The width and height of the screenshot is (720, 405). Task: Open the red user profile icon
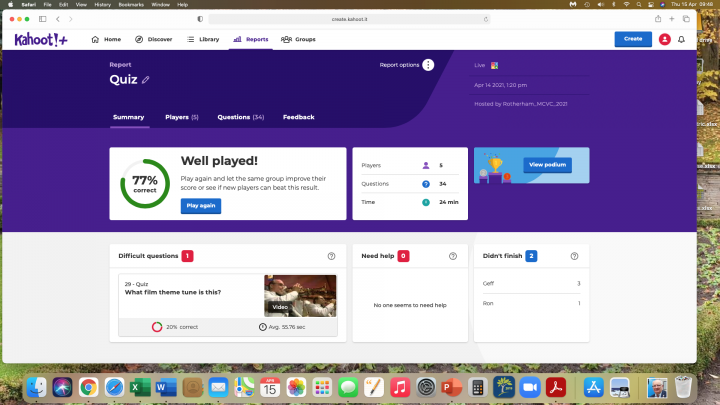[665, 39]
